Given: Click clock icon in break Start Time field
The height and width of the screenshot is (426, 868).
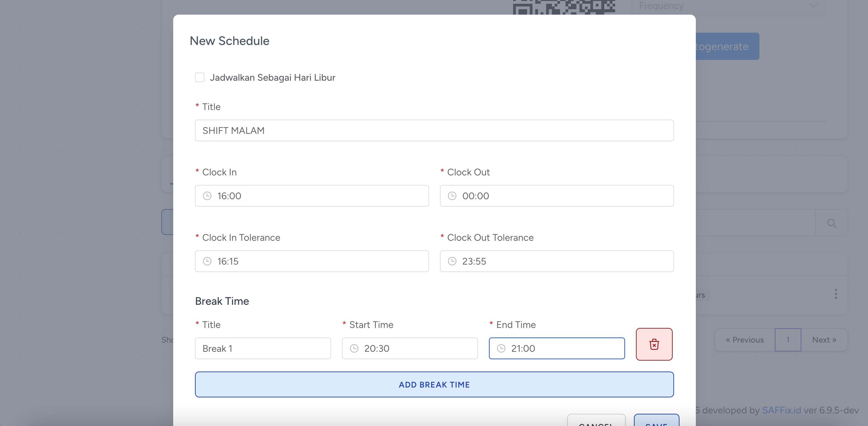Looking at the screenshot, I should point(354,348).
